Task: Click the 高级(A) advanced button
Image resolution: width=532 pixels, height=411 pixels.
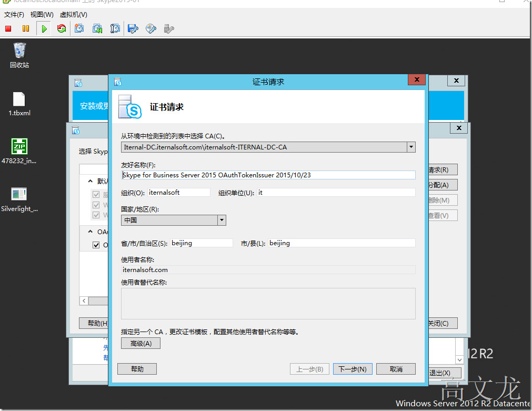Action: 141,344
